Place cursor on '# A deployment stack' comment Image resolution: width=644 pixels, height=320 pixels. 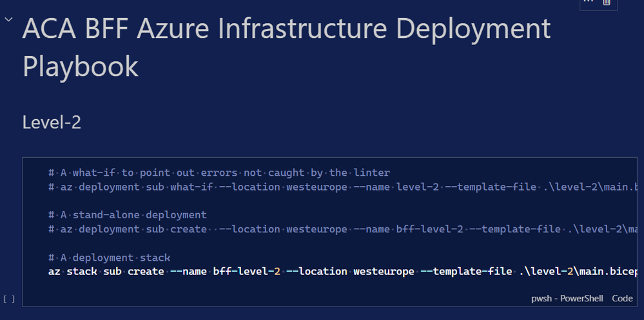(x=109, y=258)
